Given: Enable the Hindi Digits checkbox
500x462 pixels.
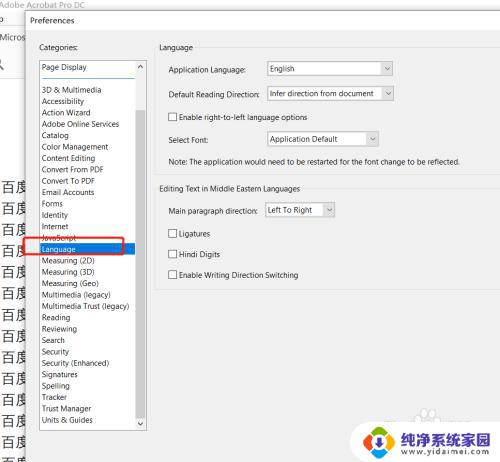Looking at the screenshot, I should [172, 254].
